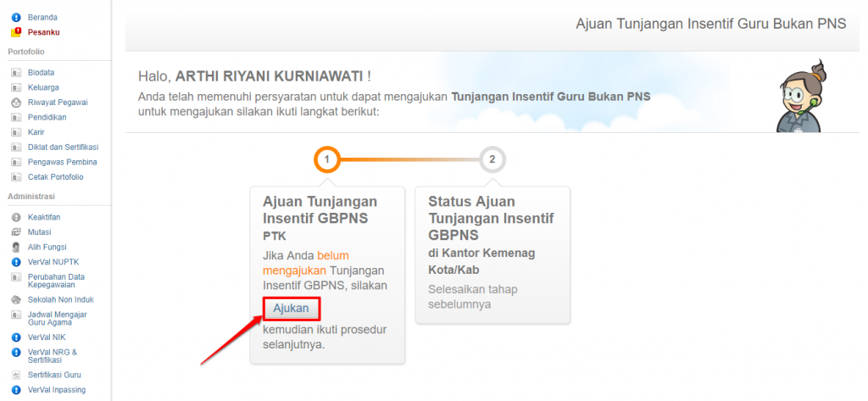The height and width of the screenshot is (401, 868).
Task: Go to Keluarga portfolio page
Action: pos(42,87)
